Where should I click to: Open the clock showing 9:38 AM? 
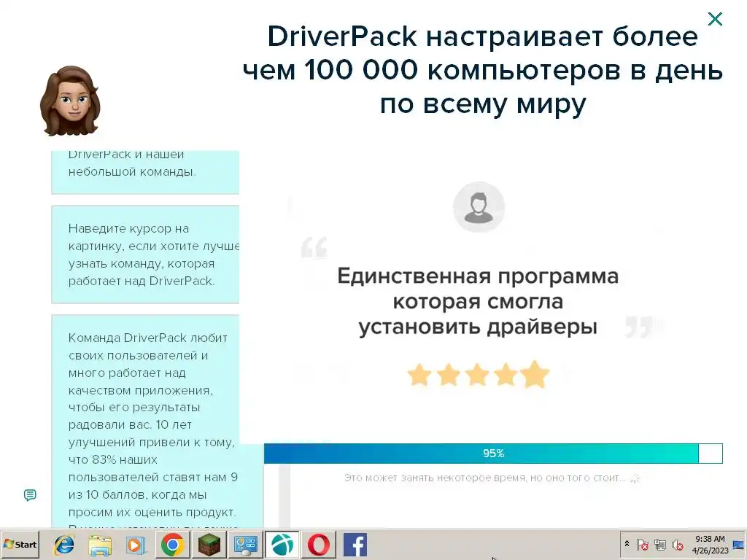(x=710, y=544)
